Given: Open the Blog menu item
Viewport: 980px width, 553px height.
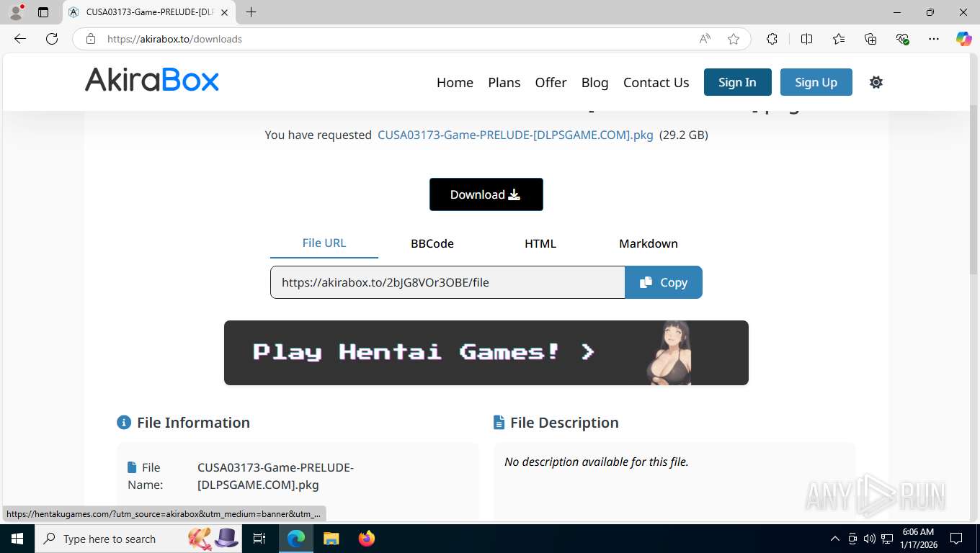Looking at the screenshot, I should click(x=594, y=82).
